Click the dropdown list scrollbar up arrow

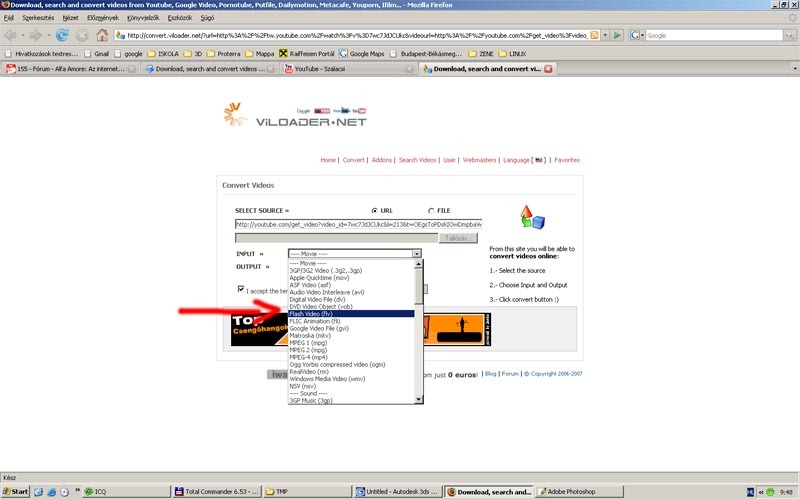point(419,264)
